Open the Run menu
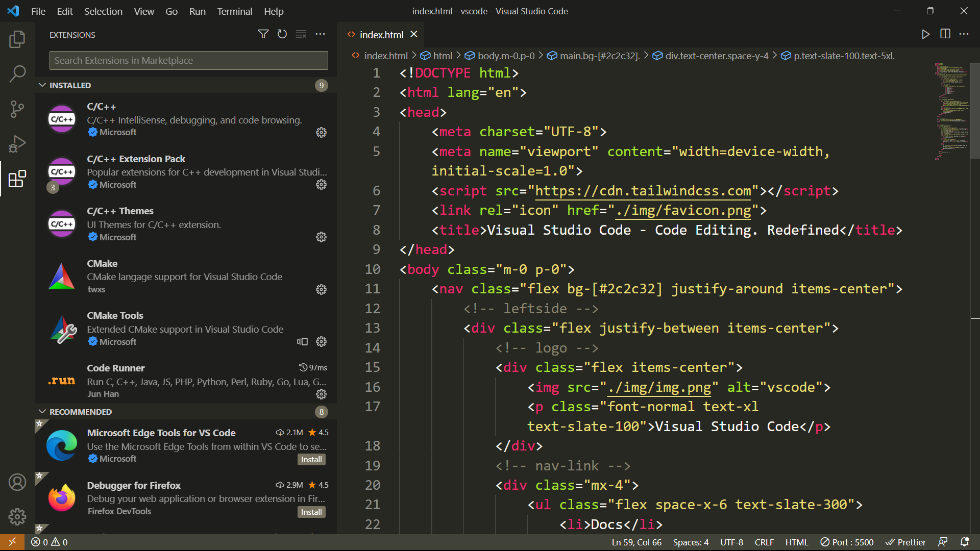The height and width of the screenshot is (551, 980). [197, 11]
